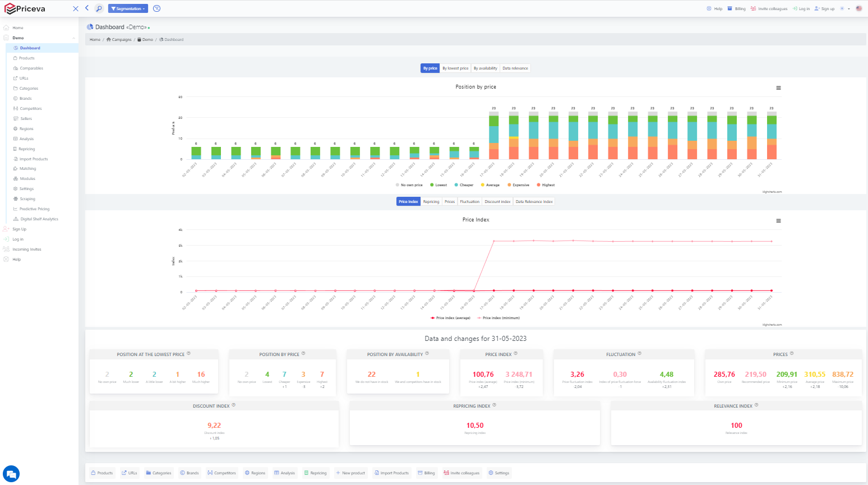The image size is (868, 485).
Task: Open the theme mode dropdown
Action: (844, 8)
